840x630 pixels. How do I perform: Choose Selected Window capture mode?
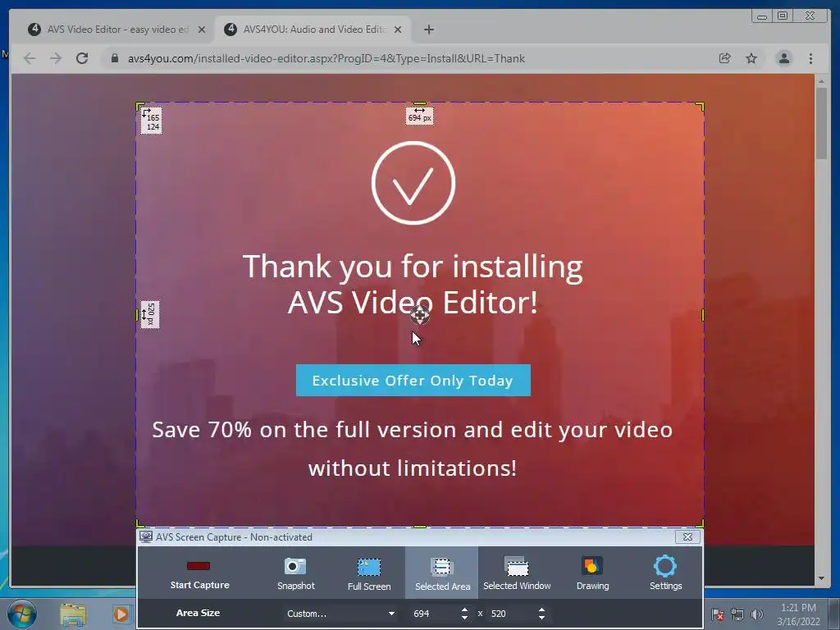517,573
